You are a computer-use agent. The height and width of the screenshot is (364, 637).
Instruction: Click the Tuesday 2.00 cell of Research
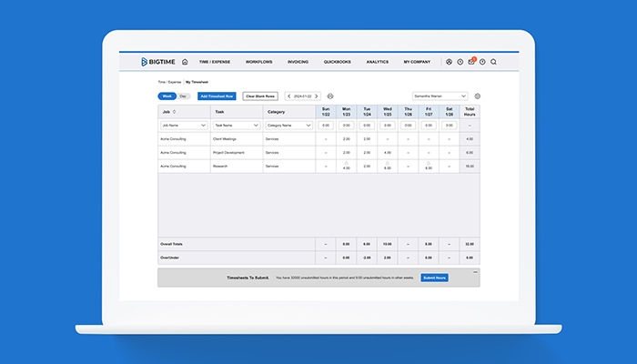coord(367,167)
